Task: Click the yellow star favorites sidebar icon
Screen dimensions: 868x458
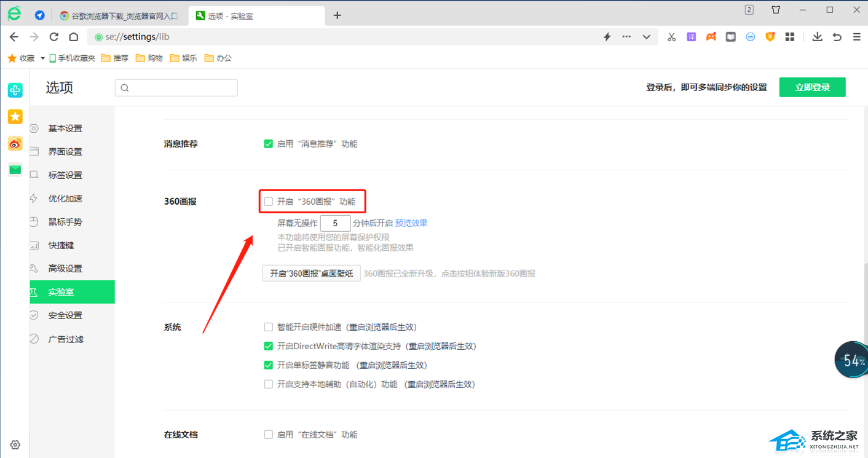Action: 15,117
